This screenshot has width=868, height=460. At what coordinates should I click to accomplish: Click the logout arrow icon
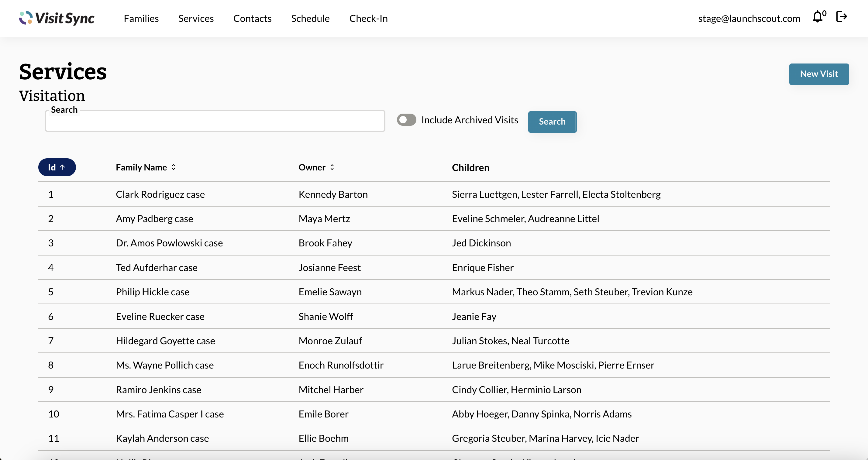click(841, 16)
